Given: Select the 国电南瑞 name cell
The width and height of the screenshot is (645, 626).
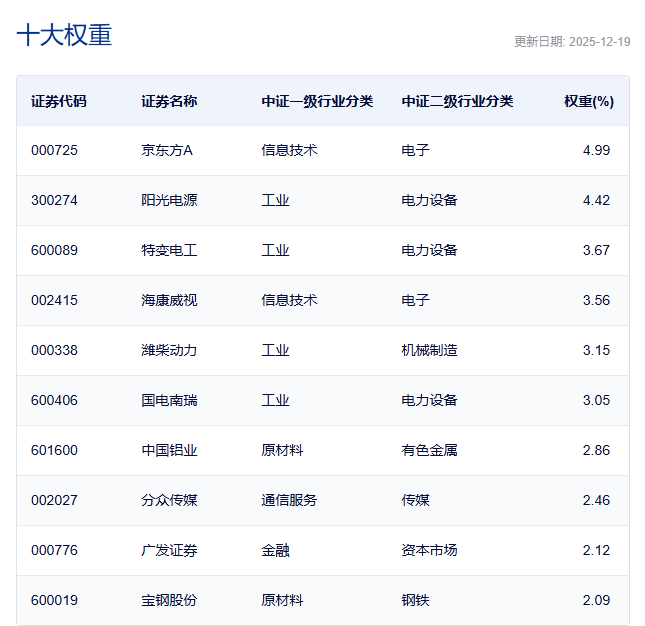Looking at the screenshot, I should [169, 400].
